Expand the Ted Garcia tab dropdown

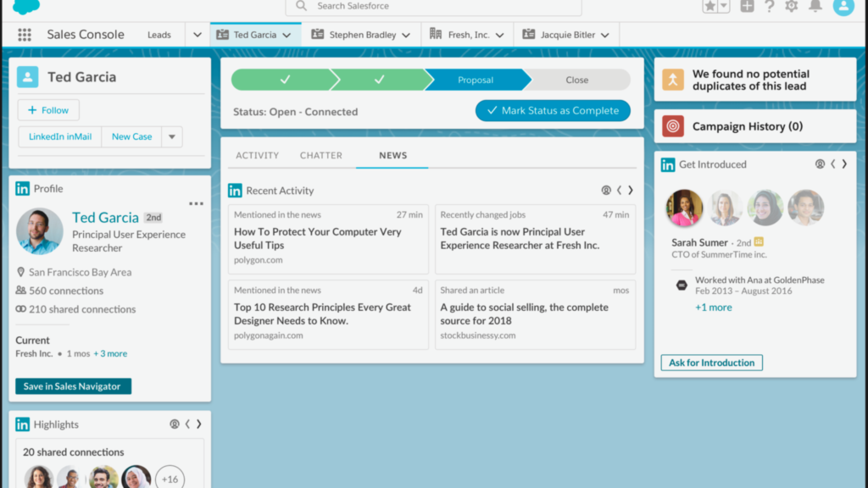pyautogui.click(x=287, y=36)
